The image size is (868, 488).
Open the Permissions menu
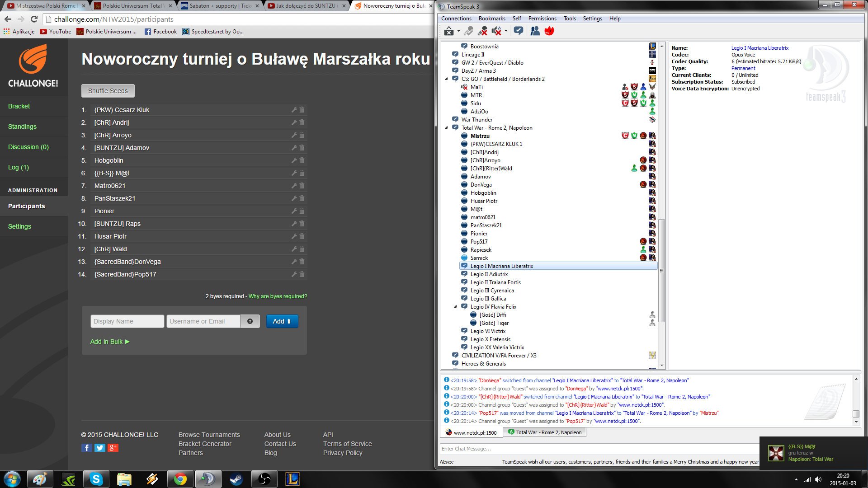tap(542, 19)
